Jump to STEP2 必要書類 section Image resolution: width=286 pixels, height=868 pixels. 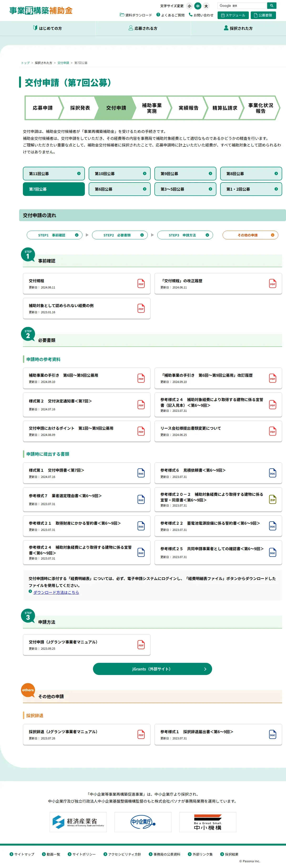point(120,235)
